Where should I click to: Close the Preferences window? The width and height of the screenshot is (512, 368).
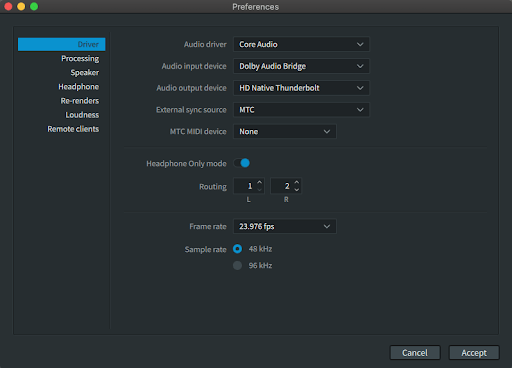tap(8, 6)
